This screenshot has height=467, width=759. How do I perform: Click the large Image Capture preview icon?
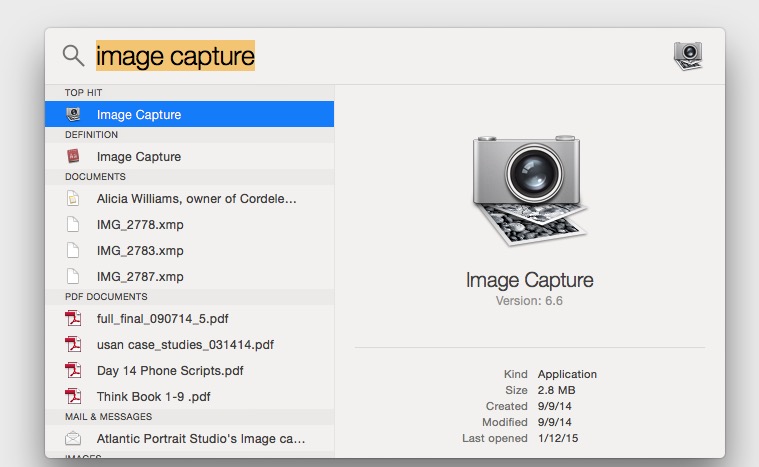click(x=530, y=191)
